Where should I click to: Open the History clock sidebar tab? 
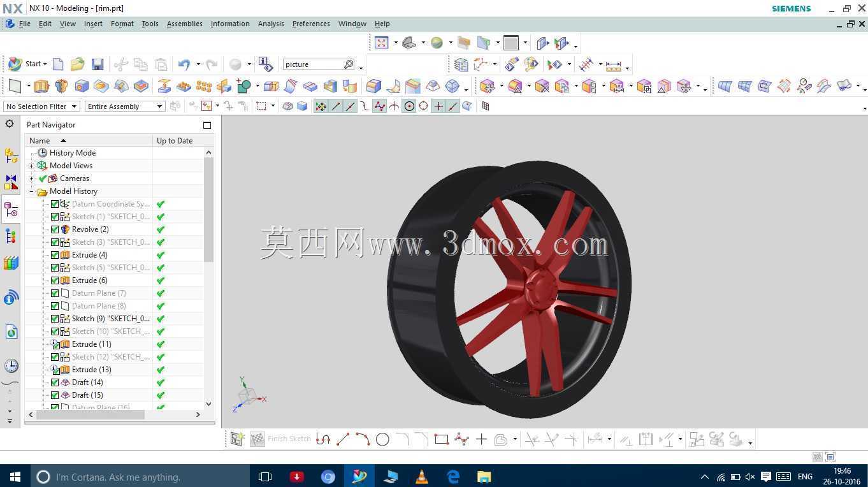tap(11, 366)
